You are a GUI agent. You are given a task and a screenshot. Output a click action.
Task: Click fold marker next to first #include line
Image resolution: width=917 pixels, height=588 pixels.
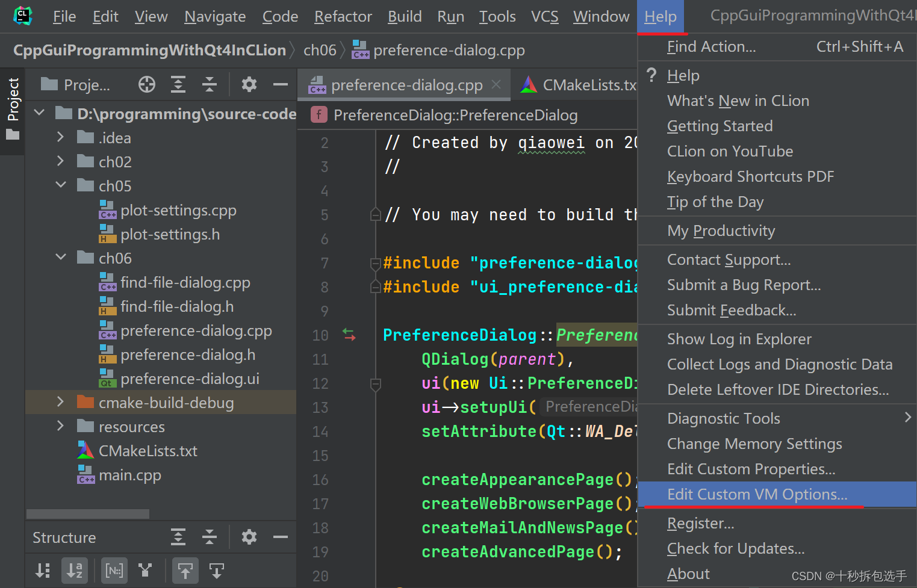376,263
